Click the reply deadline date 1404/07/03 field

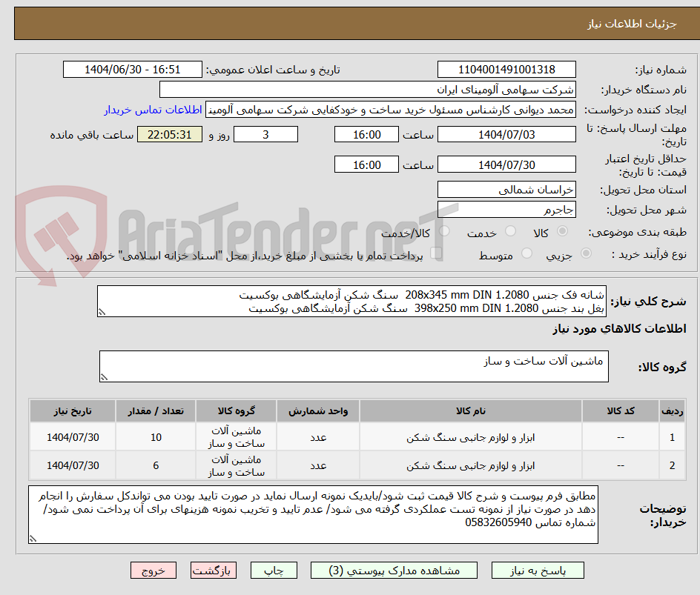pyautogui.click(x=507, y=134)
